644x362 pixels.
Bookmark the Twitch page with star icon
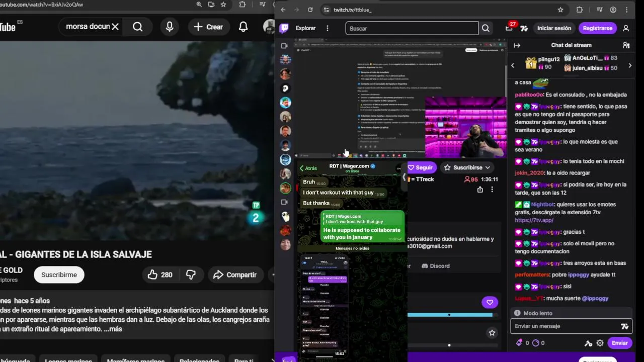[x=560, y=10]
